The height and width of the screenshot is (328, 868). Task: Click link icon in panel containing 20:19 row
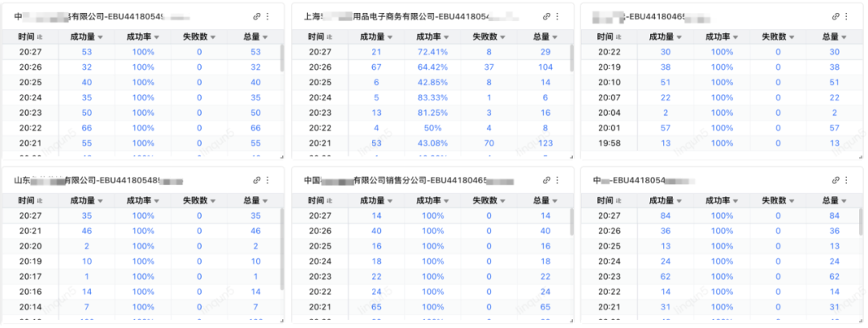836,17
